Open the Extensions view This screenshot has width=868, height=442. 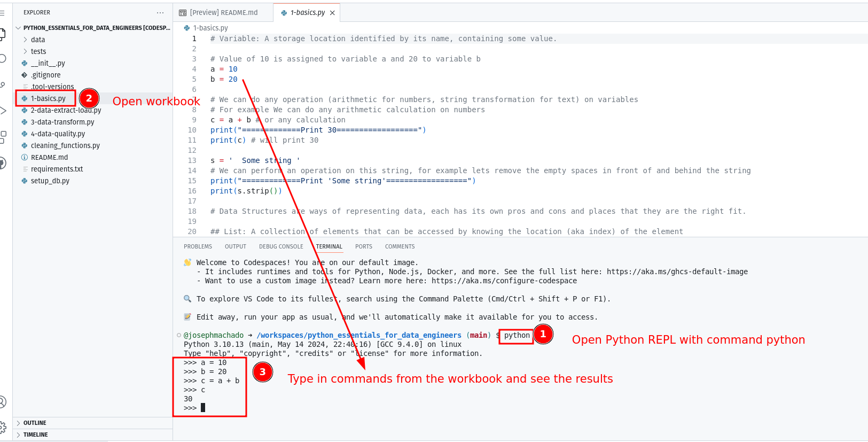(x=2, y=137)
